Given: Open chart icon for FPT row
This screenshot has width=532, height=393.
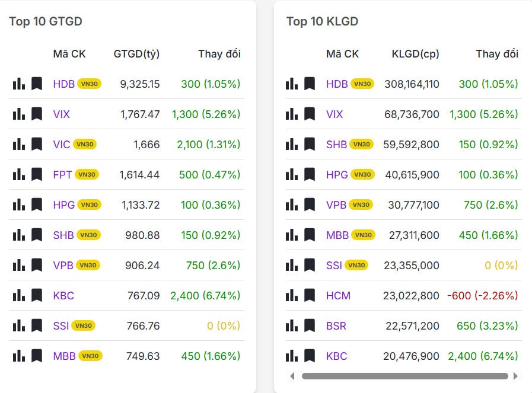Looking at the screenshot, I should (x=19, y=174).
